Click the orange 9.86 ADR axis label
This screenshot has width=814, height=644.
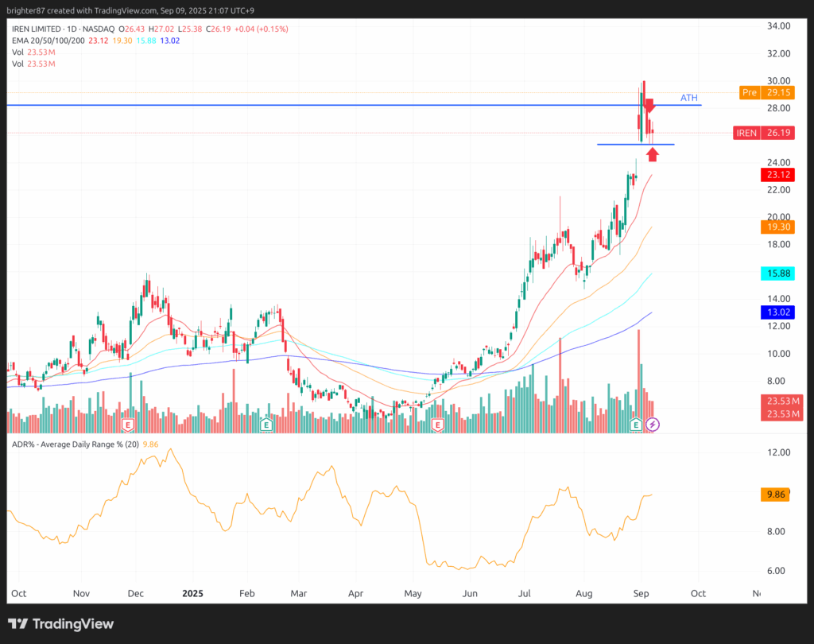point(775,495)
